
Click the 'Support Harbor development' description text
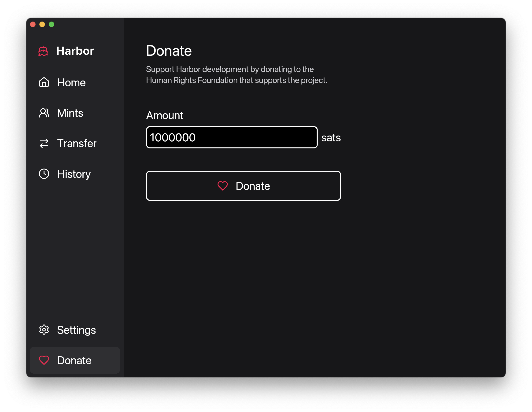pyautogui.click(x=236, y=75)
